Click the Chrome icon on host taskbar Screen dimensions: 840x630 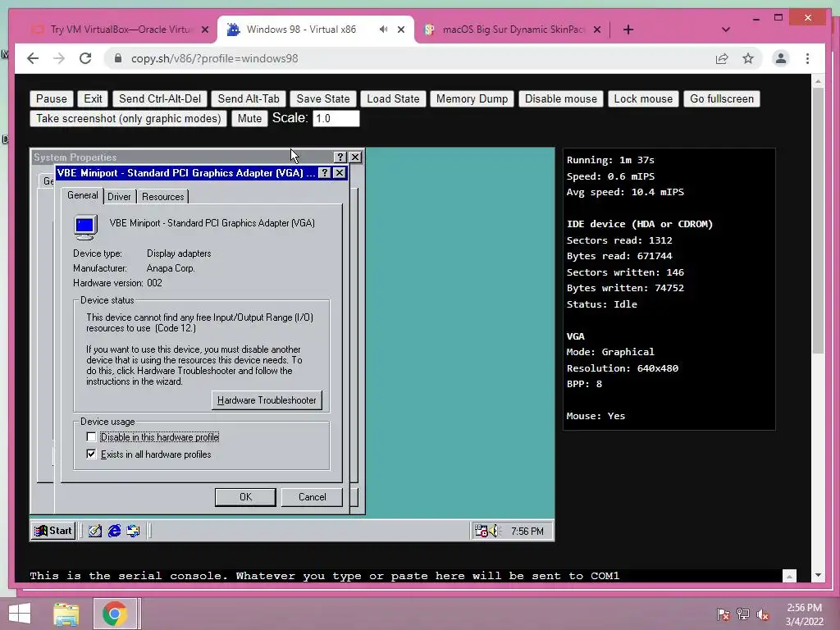pos(115,614)
